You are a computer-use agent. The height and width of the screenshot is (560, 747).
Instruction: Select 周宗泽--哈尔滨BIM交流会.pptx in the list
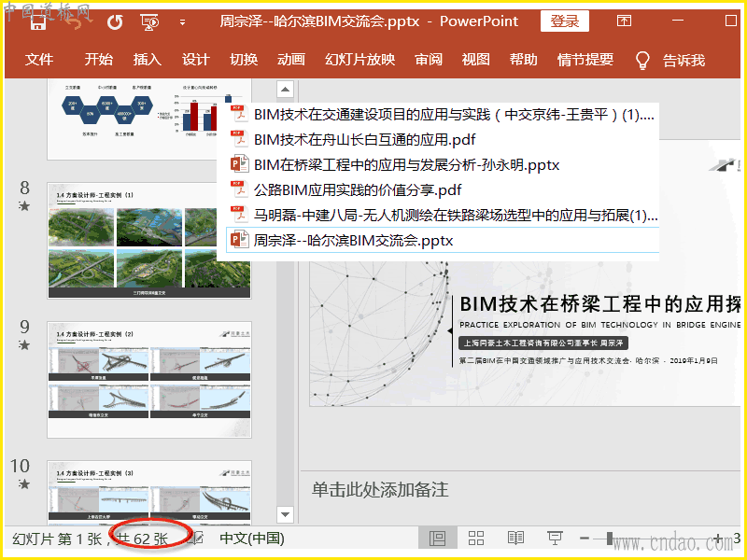point(443,240)
